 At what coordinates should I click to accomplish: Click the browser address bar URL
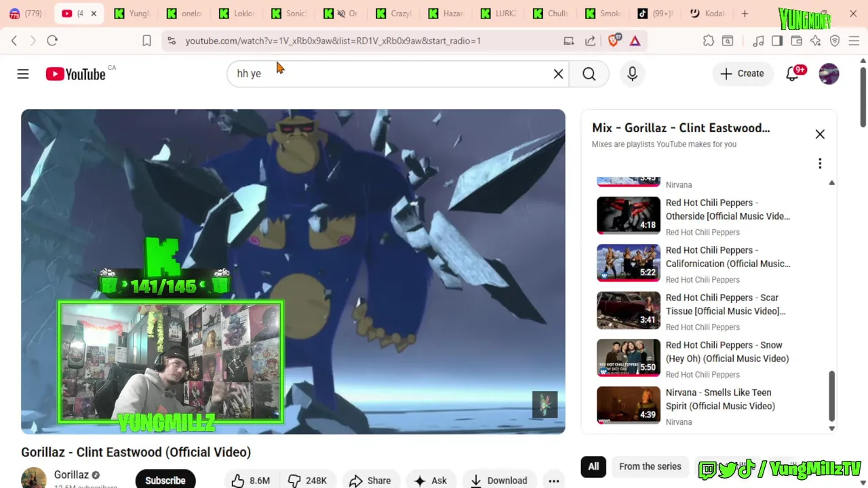click(333, 41)
